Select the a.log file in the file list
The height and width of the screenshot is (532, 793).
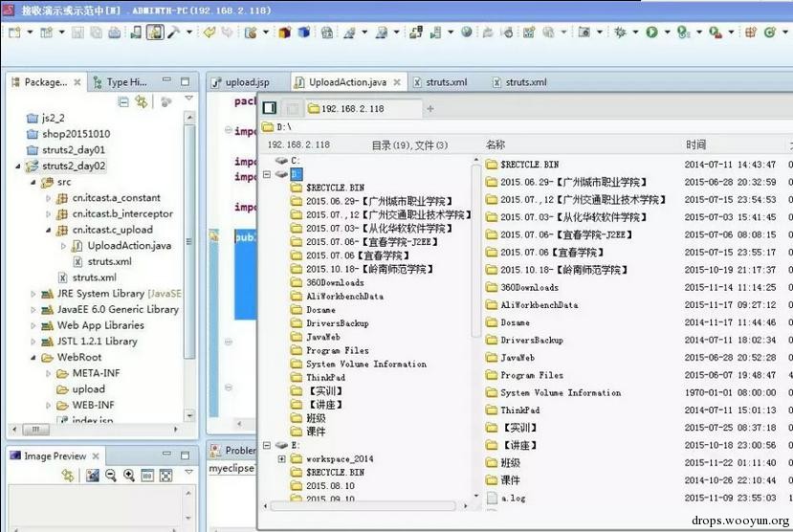(513, 499)
